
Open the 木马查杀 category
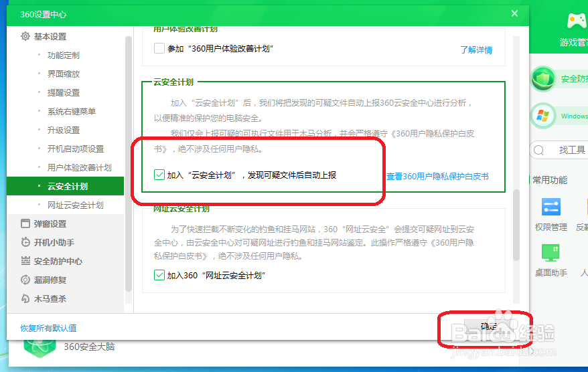(50, 299)
